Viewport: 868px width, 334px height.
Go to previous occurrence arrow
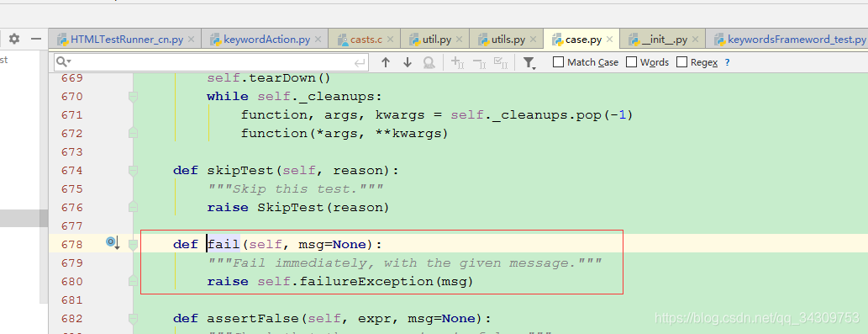click(x=386, y=62)
